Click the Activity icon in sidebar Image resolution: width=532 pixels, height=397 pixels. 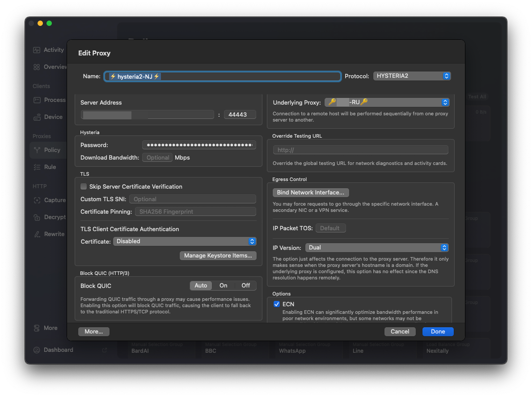[x=37, y=50]
